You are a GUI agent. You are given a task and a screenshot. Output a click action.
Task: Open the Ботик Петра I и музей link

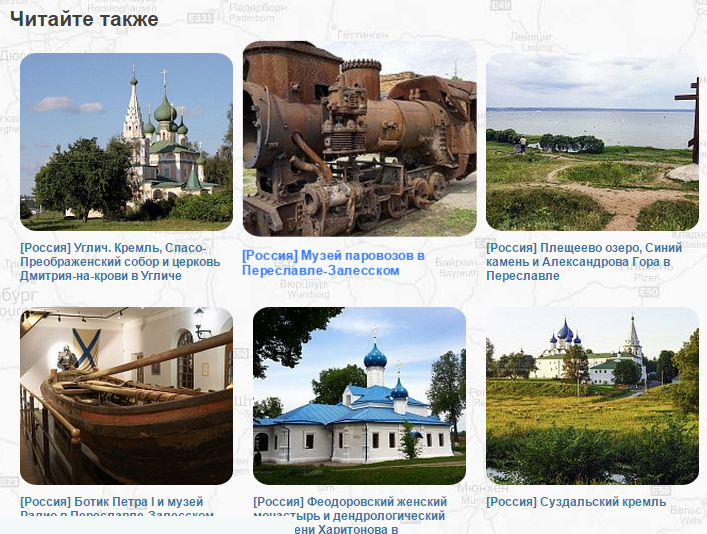click(x=117, y=508)
